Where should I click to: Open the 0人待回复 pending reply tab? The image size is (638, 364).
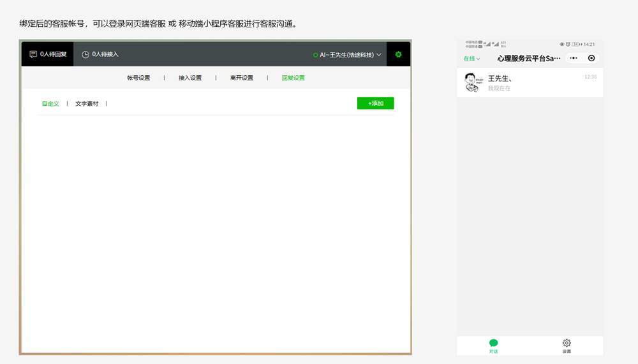[x=48, y=54]
